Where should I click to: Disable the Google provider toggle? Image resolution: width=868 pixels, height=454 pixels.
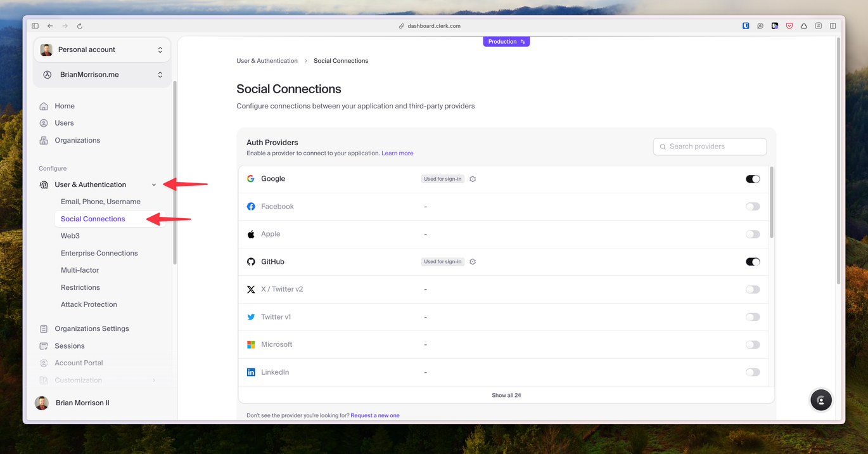pyautogui.click(x=753, y=179)
